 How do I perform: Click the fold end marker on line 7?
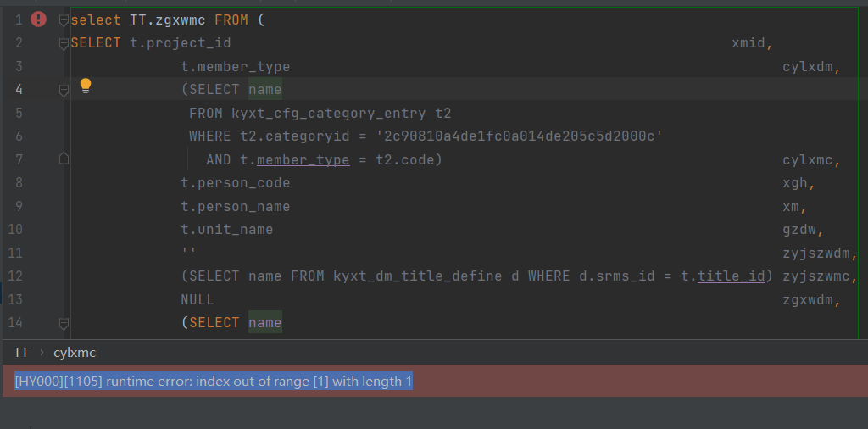click(64, 159)
